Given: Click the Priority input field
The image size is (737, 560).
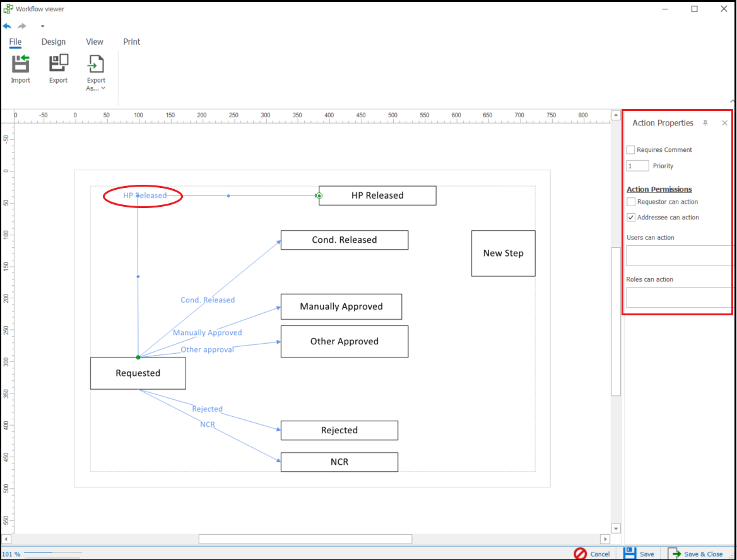Looking at the screenshot, I should [637, 166].
